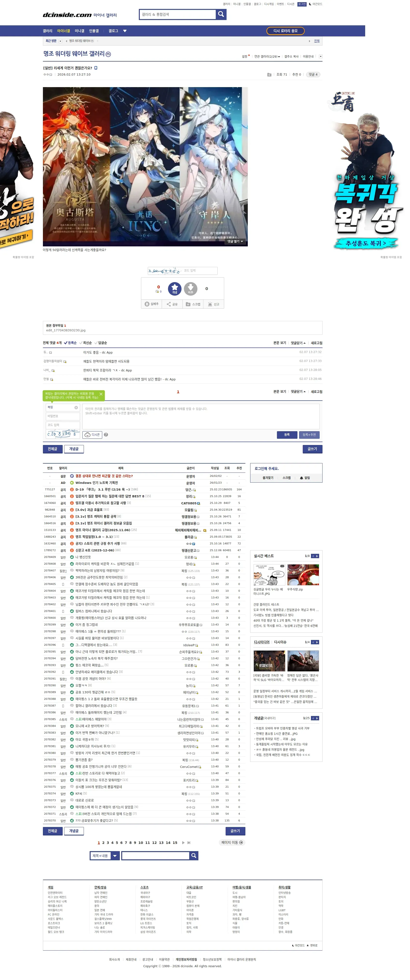Screen dimensions: 410x980
Task: Sort comments by 등록순
Action: point(70,343)
